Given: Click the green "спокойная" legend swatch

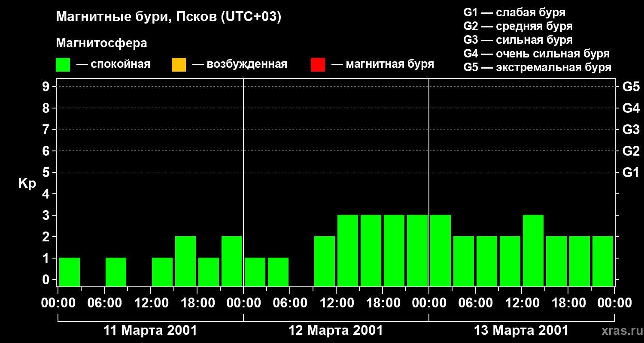Looking at the screenshot, I should click(63, 65).
